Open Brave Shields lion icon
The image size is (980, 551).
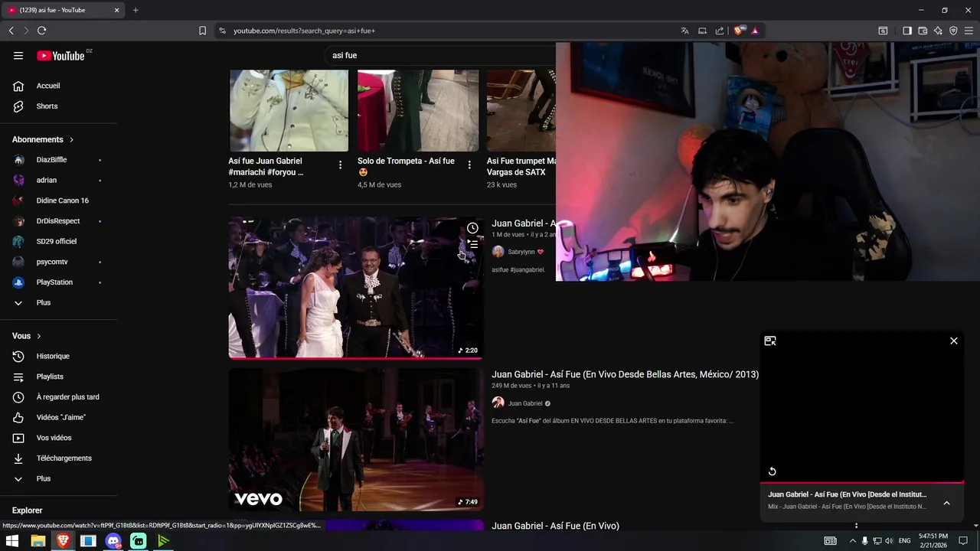738,31
